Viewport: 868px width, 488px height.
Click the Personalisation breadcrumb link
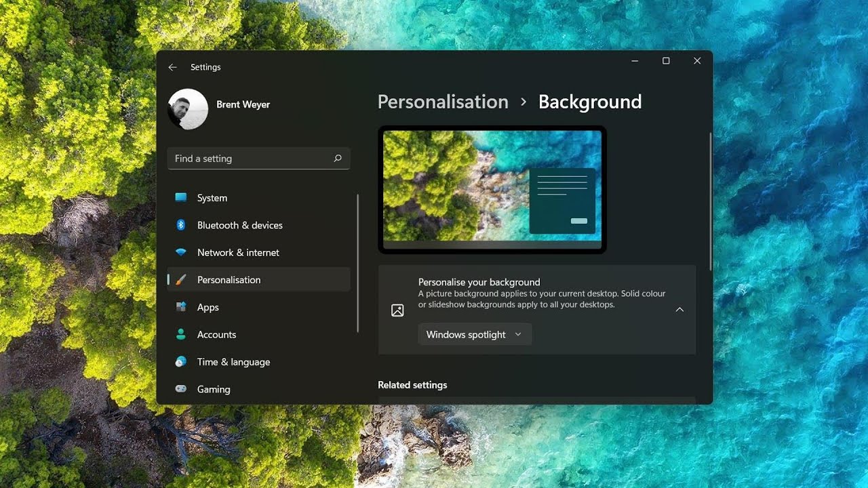(443, 102)
